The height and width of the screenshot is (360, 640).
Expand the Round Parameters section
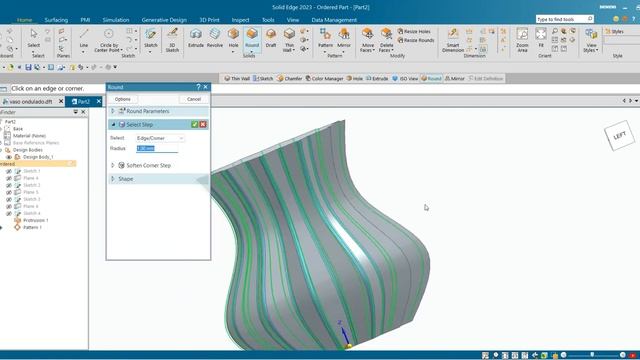(x=113, y=111)
